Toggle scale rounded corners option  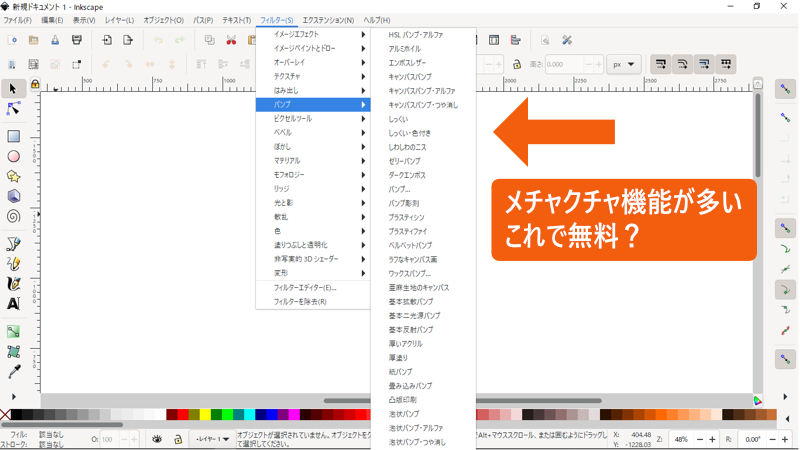(683, 64)
